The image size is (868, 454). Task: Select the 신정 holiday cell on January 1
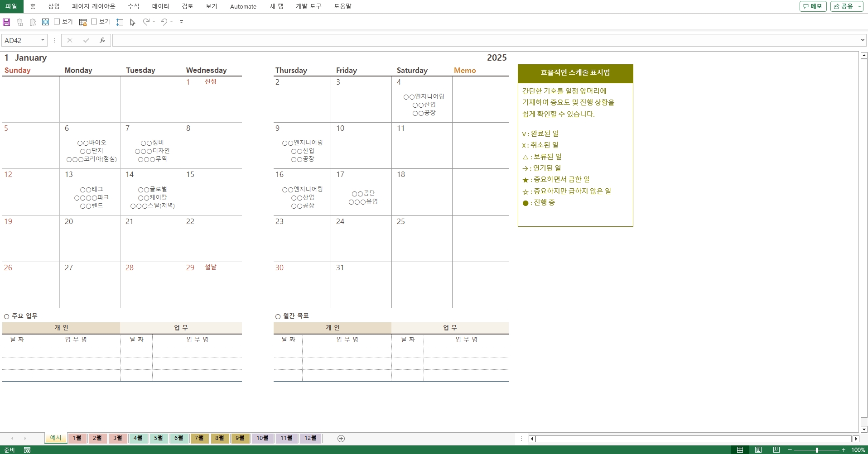(x=211, y=81)
